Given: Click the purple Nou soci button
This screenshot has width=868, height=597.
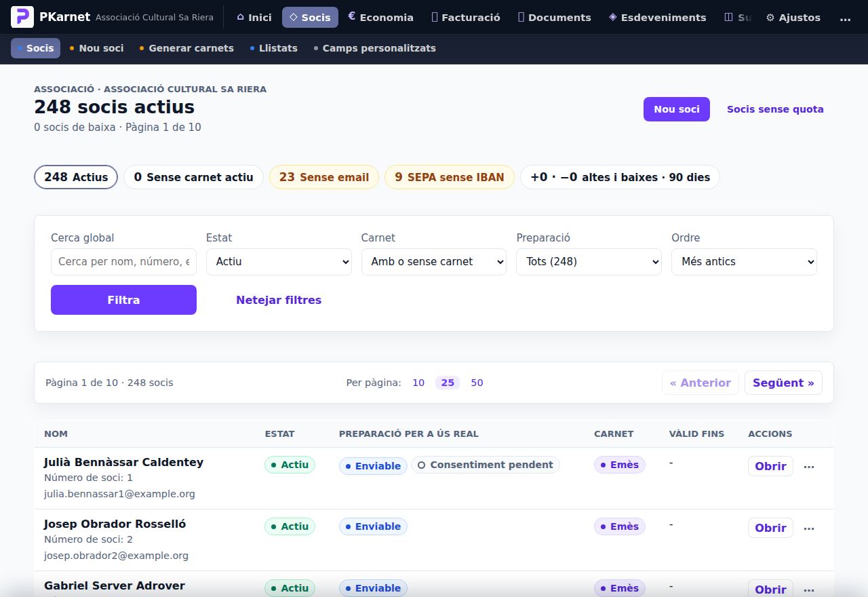Looking at the screenshot, I should [677, 109].
